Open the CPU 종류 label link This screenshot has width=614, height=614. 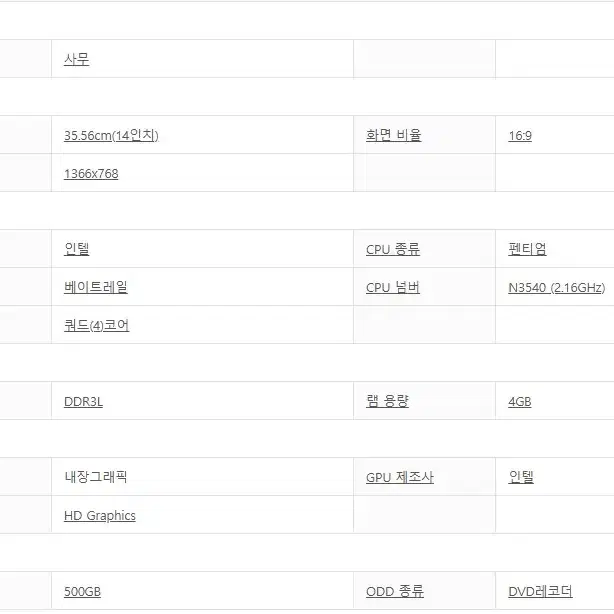[393, 249]
